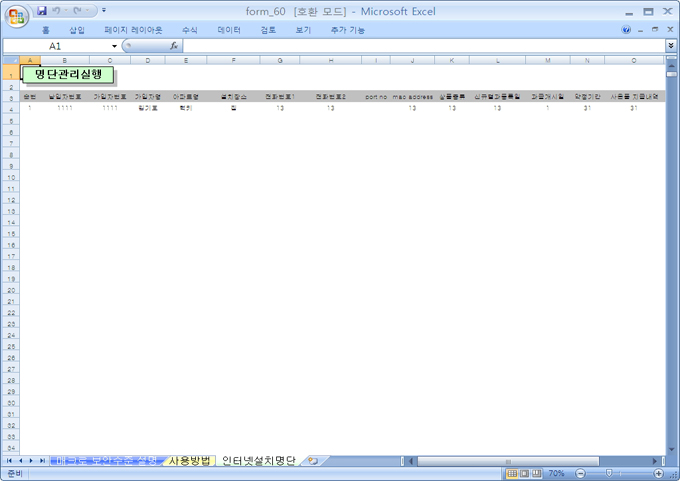Open the 추가 기능 ribbon tab
Image resolution: width=680 pixels, height=481 pixels.
pos(347,30)
